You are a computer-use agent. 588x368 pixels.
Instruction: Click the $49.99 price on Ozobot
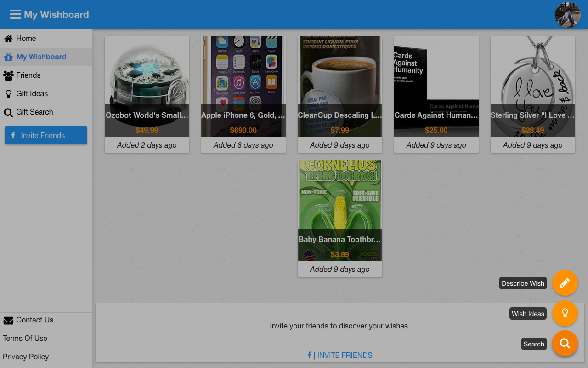(x=147, y=130)
